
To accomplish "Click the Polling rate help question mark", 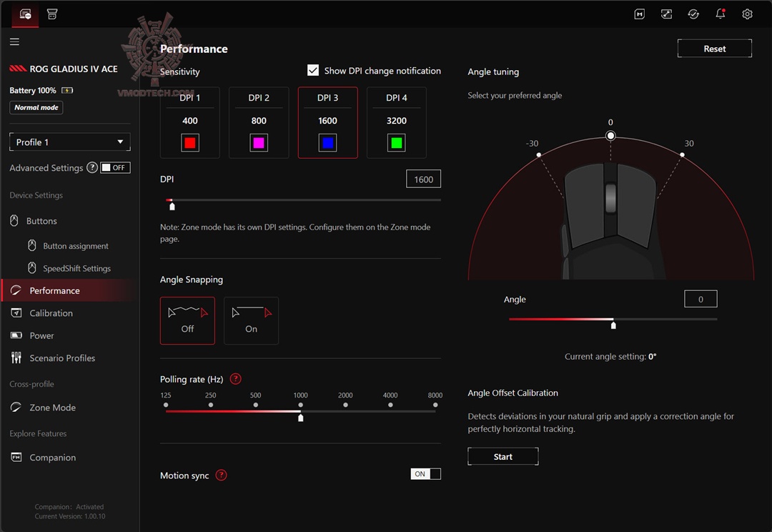I will pos(236,379).
